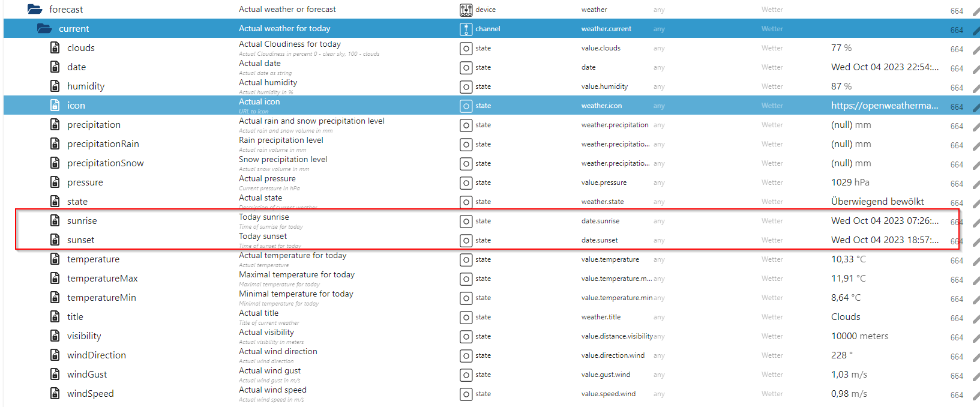Click the weather.title role cell

[601, 317]
